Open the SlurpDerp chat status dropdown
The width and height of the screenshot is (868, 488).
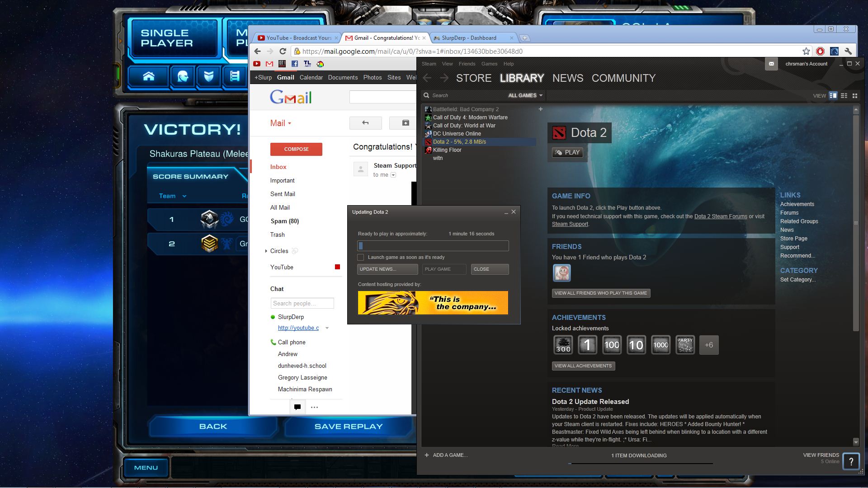click(327, 328)
